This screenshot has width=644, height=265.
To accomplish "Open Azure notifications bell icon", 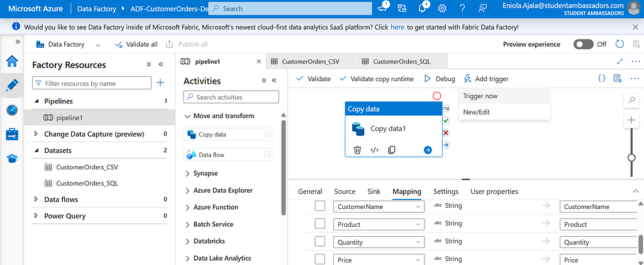I will (x=423, y=8).
